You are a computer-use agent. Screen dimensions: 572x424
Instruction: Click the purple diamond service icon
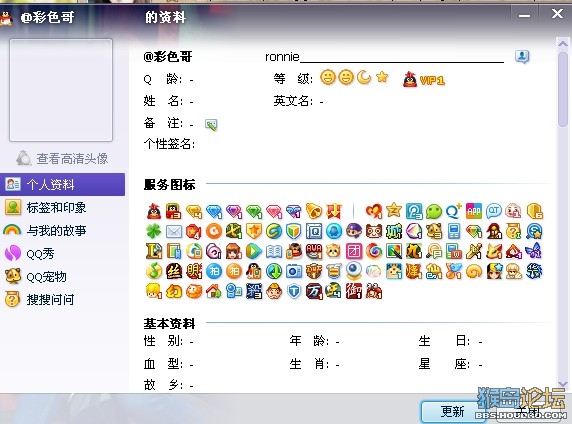coord(234,211)
